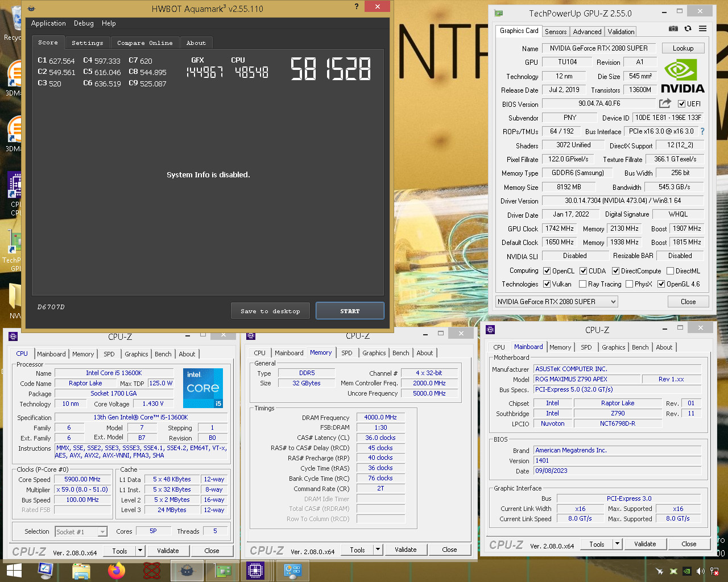
Task: Click Save to desktop button
Action: [270, 311]
